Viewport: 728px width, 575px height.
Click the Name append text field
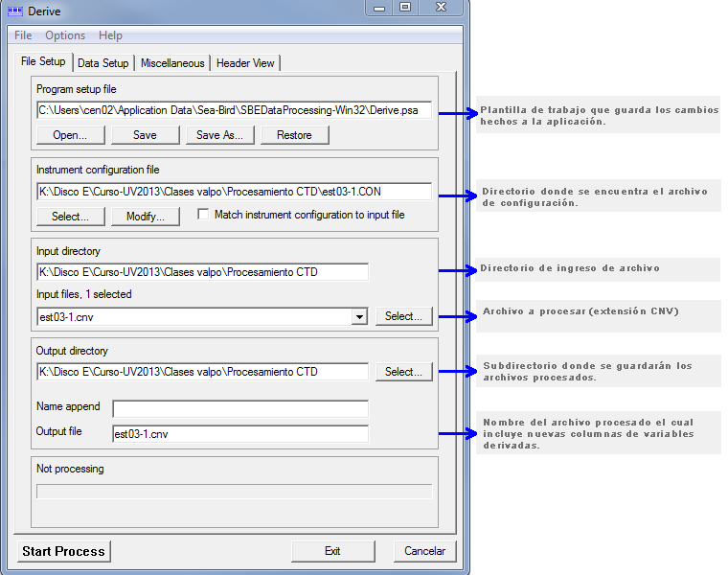coord(239,409)
